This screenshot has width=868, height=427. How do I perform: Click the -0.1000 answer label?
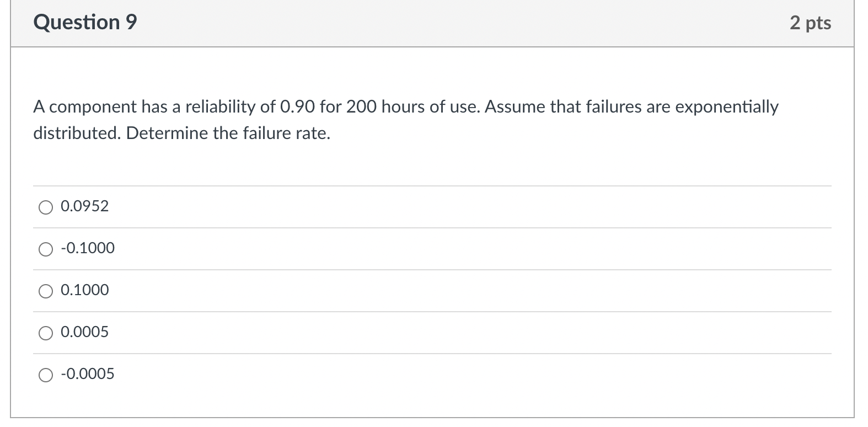pos(88,249)
